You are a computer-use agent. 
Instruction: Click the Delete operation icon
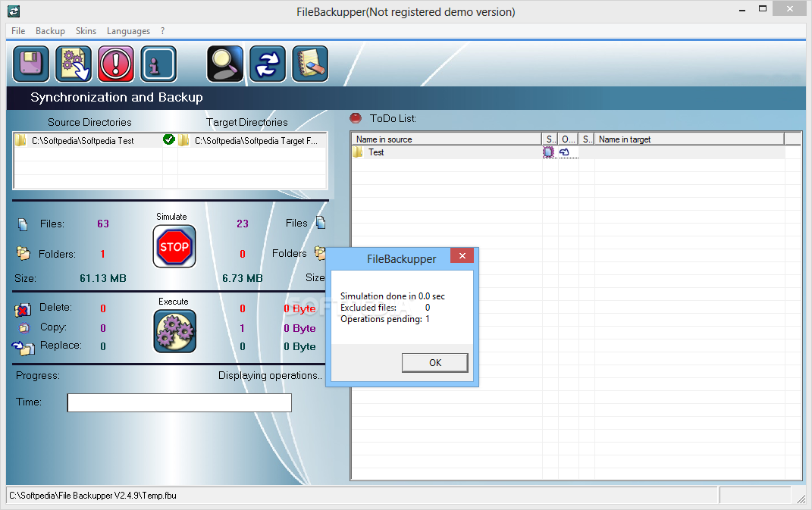point(22,310)
